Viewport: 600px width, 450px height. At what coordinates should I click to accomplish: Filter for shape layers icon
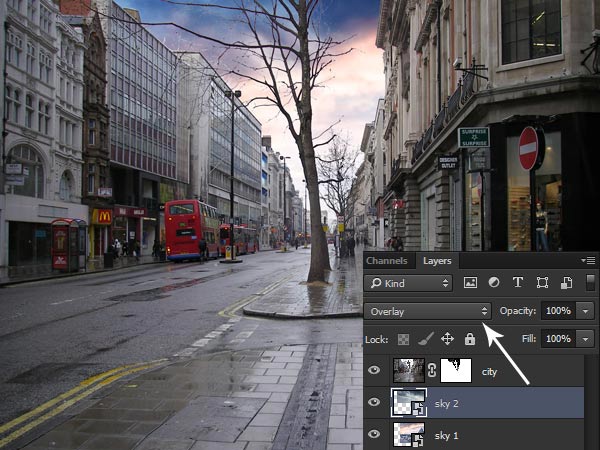coord(542,284)
